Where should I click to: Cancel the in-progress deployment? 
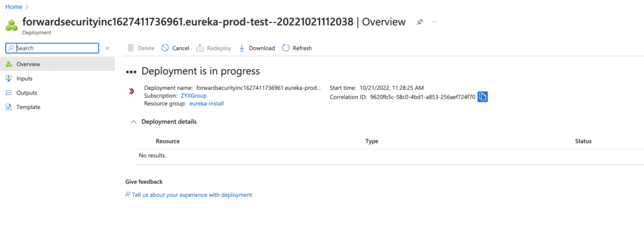click(175, 48)
